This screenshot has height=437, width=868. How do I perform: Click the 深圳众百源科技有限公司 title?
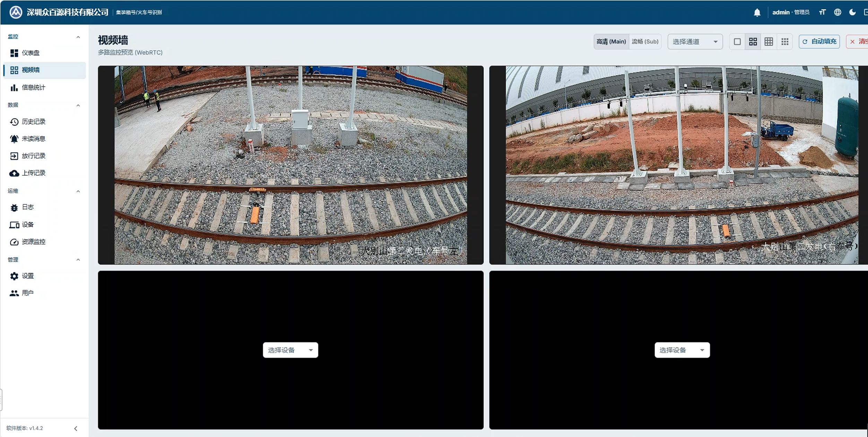pyautogui.click(x=68, y=12)
